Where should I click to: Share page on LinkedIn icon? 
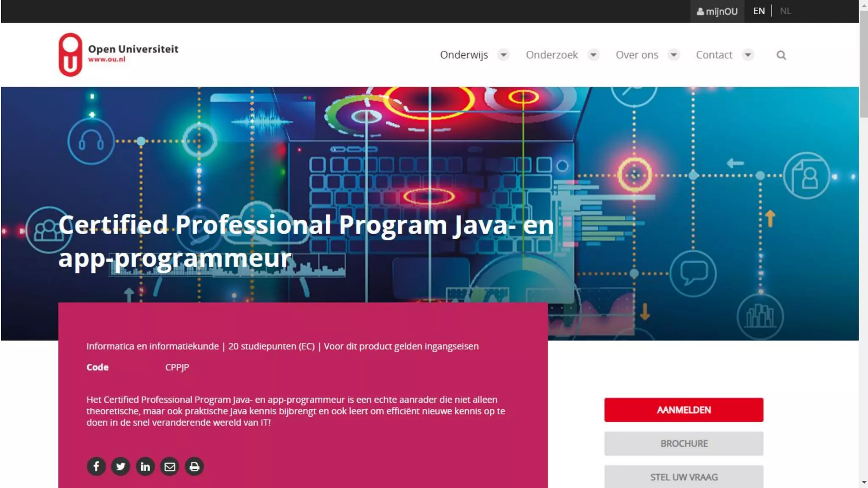pyautogui.click(x=145, y=466)
